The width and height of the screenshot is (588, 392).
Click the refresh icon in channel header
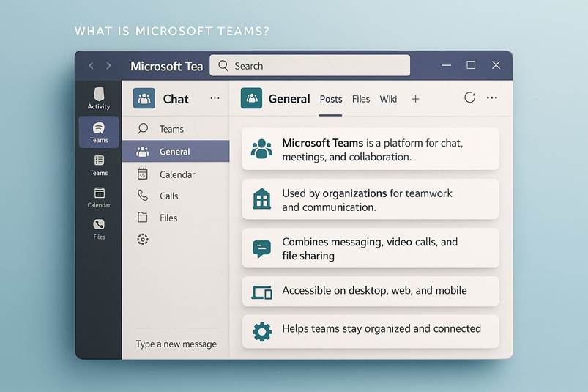coord(470,97)
